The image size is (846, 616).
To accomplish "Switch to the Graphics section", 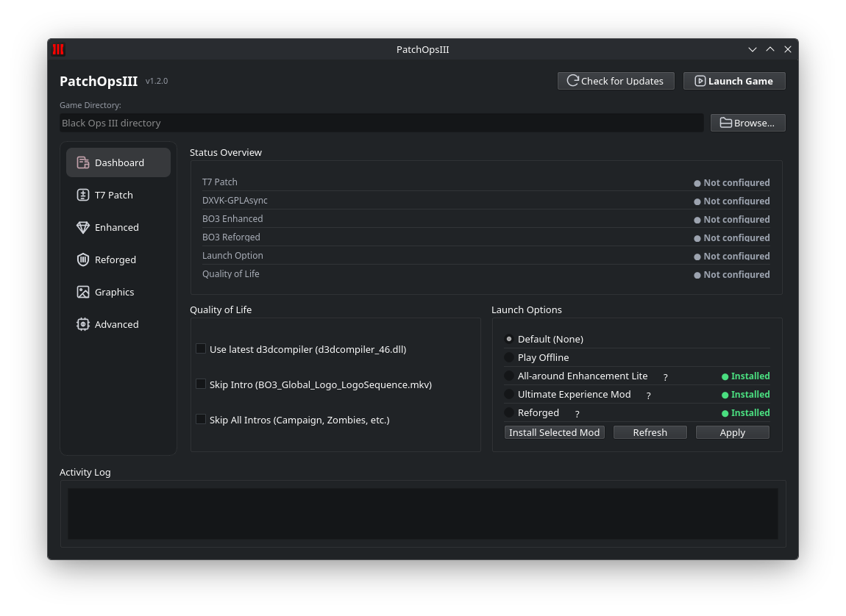I will (x=83, y=291).
